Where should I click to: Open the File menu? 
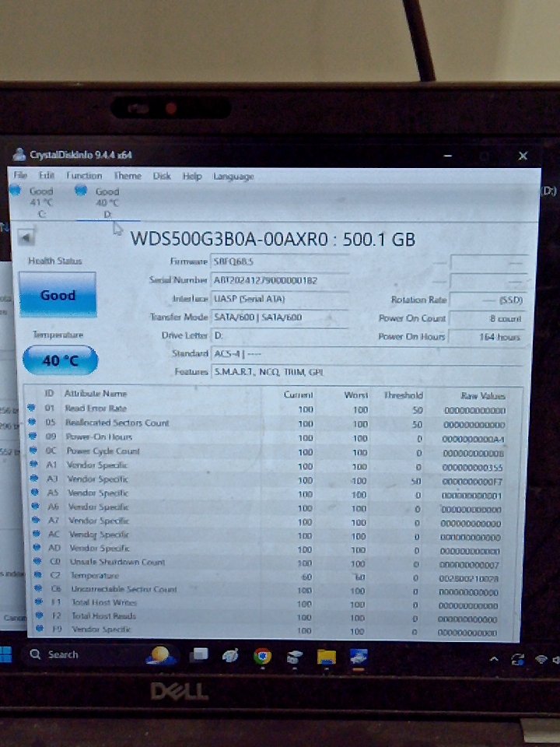coord(20,176)
